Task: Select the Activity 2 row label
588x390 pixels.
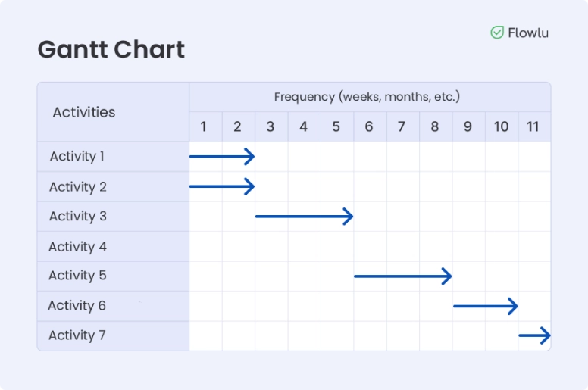Action: pyautogui.click(x=78, y=187)
